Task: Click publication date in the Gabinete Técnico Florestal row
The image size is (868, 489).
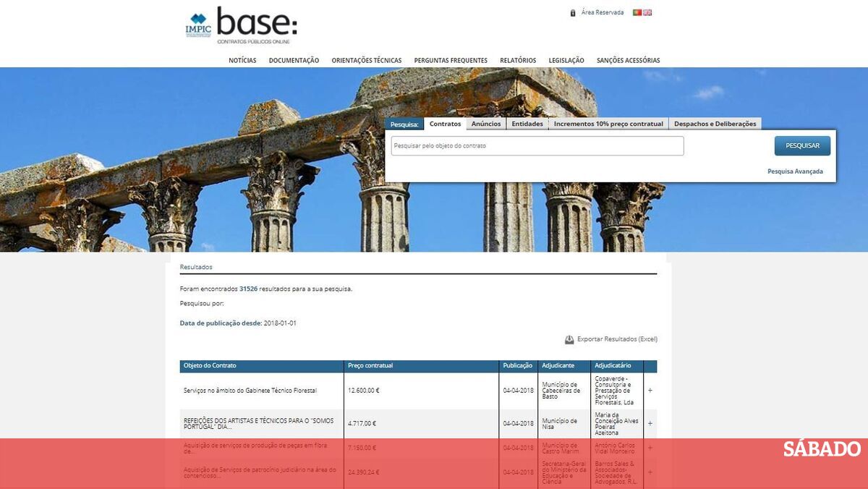Action: pos(519,391)
